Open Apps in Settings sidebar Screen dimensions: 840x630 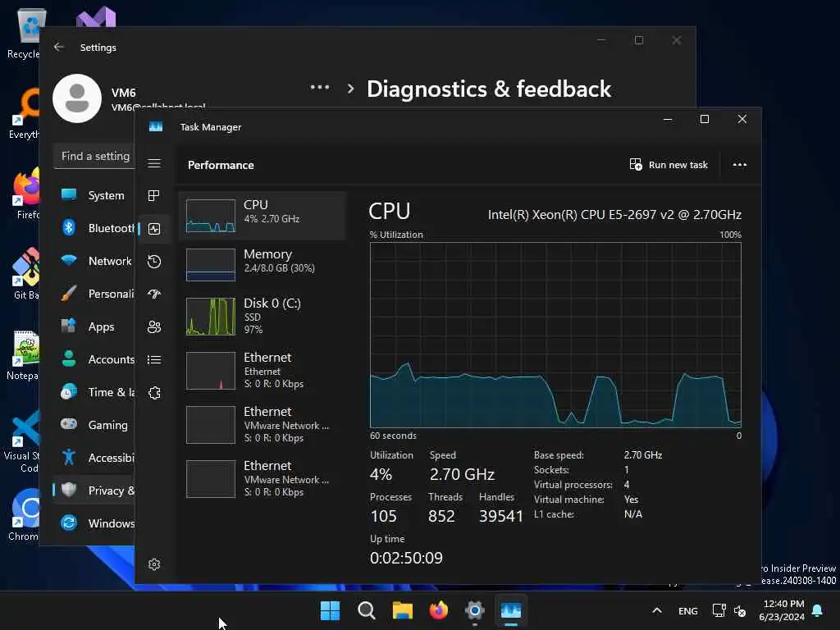[x=94, y=326]
